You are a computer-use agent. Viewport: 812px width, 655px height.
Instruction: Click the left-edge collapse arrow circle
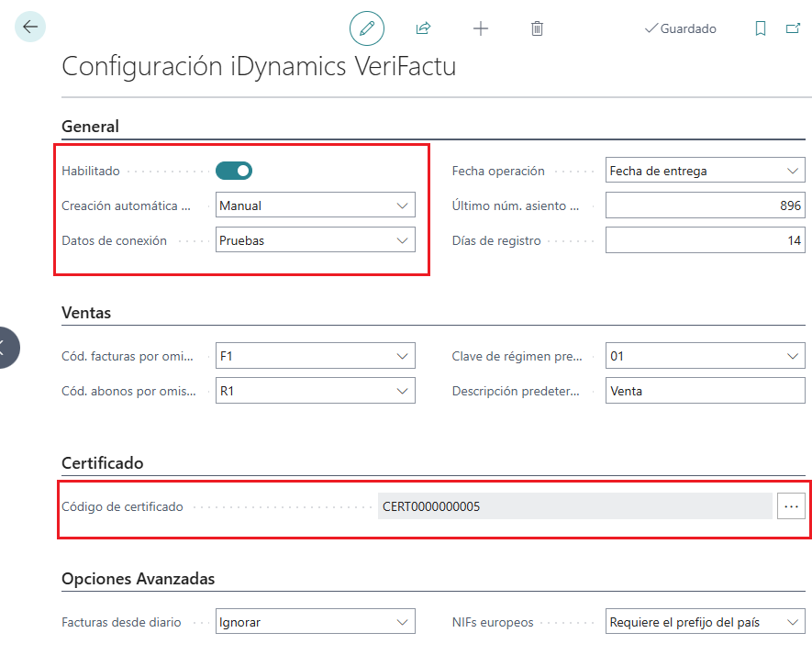pyautogui.click(x=6, y=347)
